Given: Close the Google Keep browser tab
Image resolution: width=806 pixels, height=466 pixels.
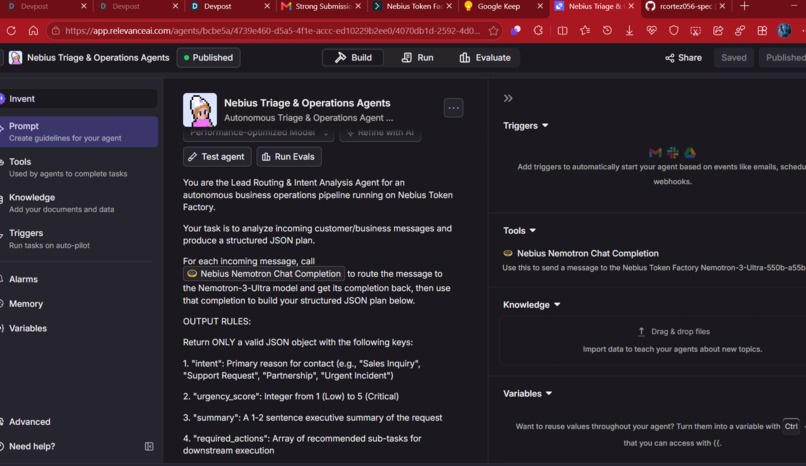Looking at the screenshot, I should point(540,6).
